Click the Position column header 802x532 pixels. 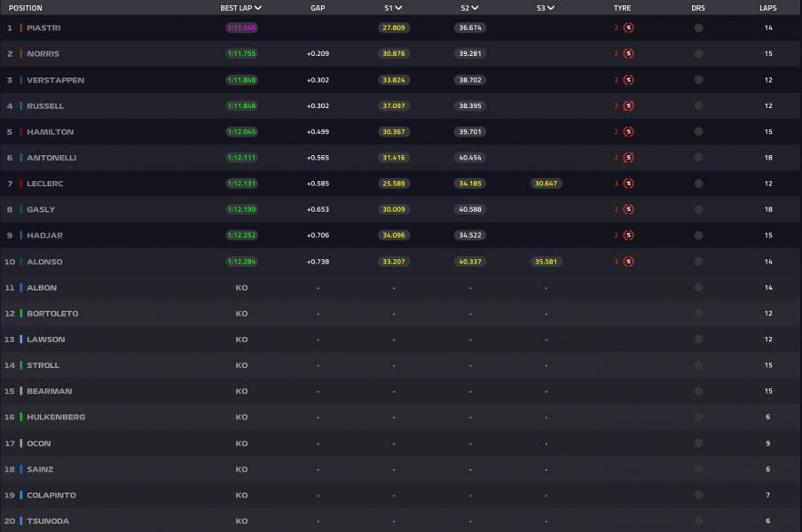tap(26, 8)
